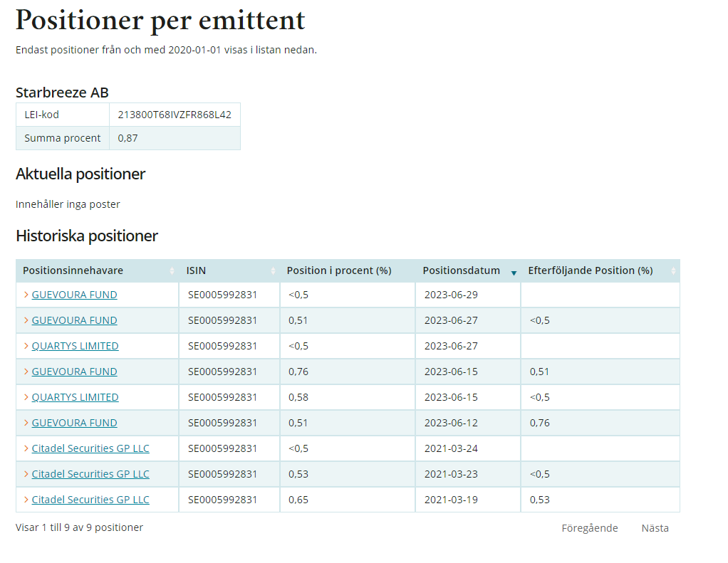The image size is (728, 563).
Task: Toggle Positionsdatum descending sort arrow
Action: pos(514,273)
